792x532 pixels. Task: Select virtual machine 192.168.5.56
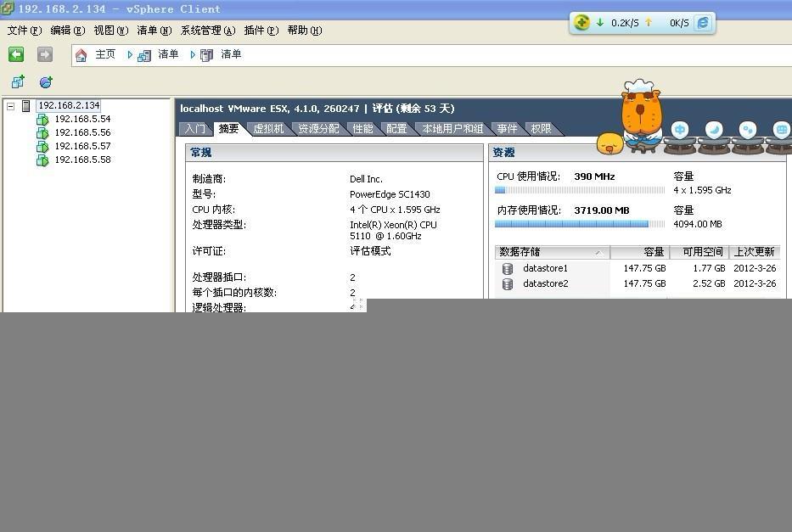point(83,132)
